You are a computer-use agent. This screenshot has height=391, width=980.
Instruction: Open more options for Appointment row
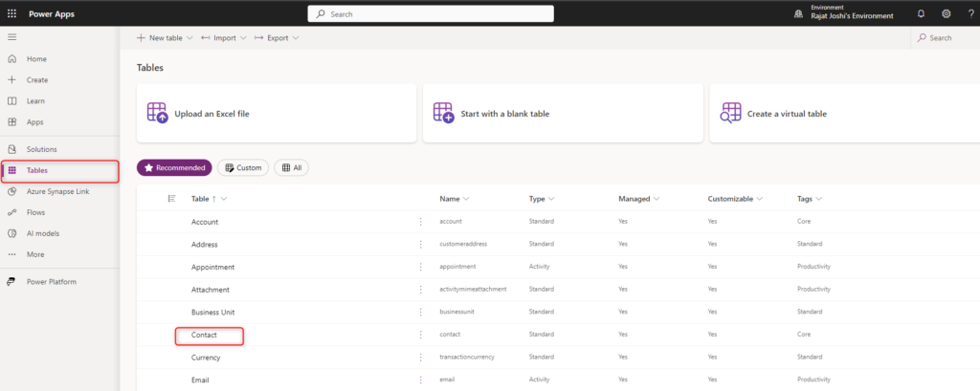click(421, 267)
